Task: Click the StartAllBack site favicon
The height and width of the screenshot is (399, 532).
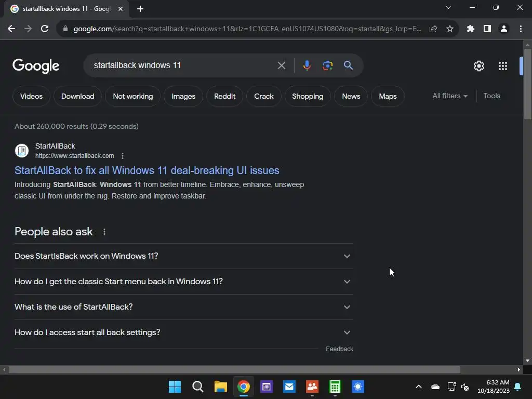Action: [22, 151]
